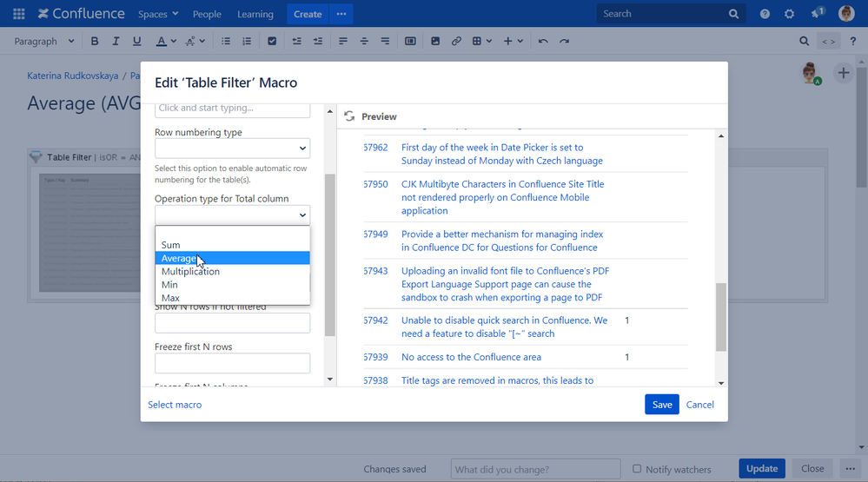Insert files and images icon

435,41
